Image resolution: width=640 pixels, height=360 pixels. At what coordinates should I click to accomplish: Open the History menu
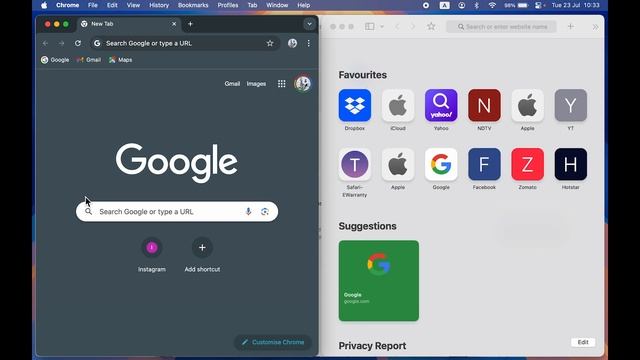[159, 5]
